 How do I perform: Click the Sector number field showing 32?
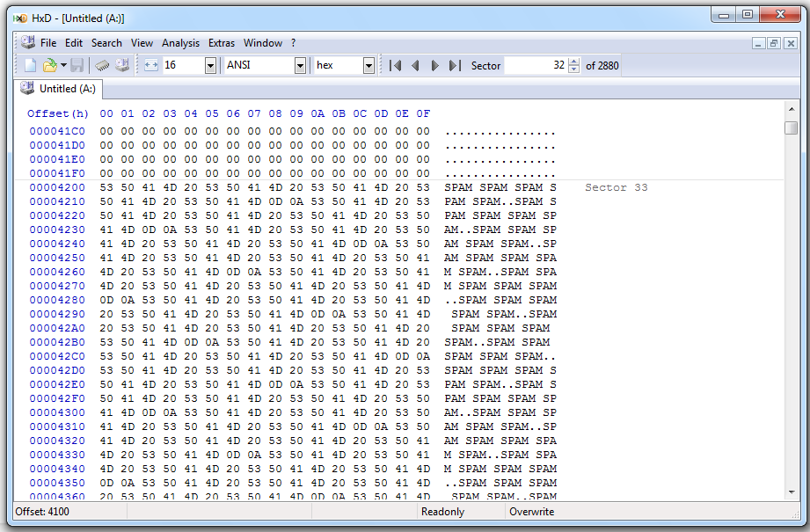pos(536,65)
